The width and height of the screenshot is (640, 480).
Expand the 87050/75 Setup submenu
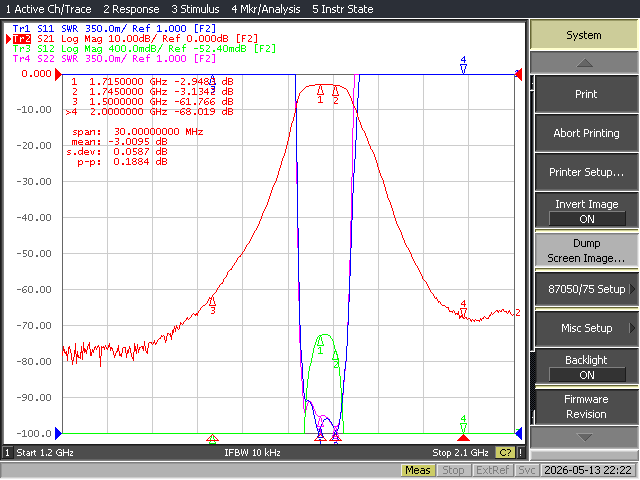(586, 289)
